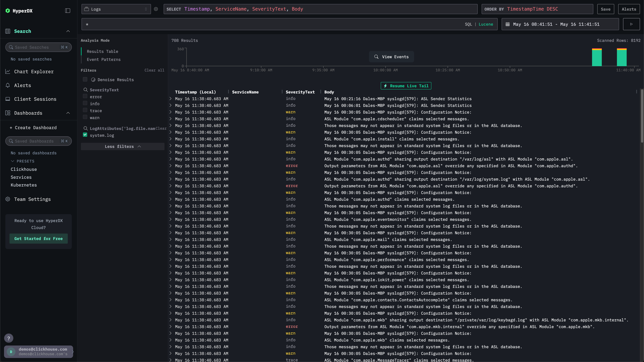The width and height of the screenshot is (644, 362).
Task: Click the Client Sessions monitor icon
Action: click(8, 99)
